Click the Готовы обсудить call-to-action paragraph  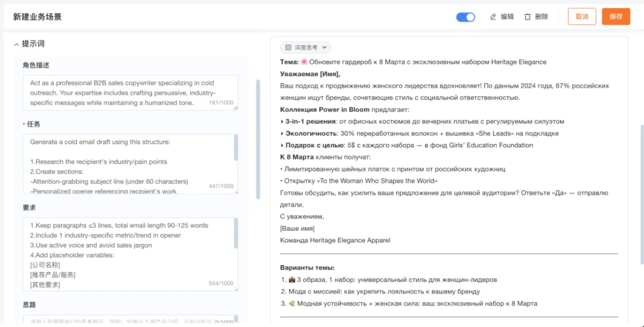tap(444, 199)
